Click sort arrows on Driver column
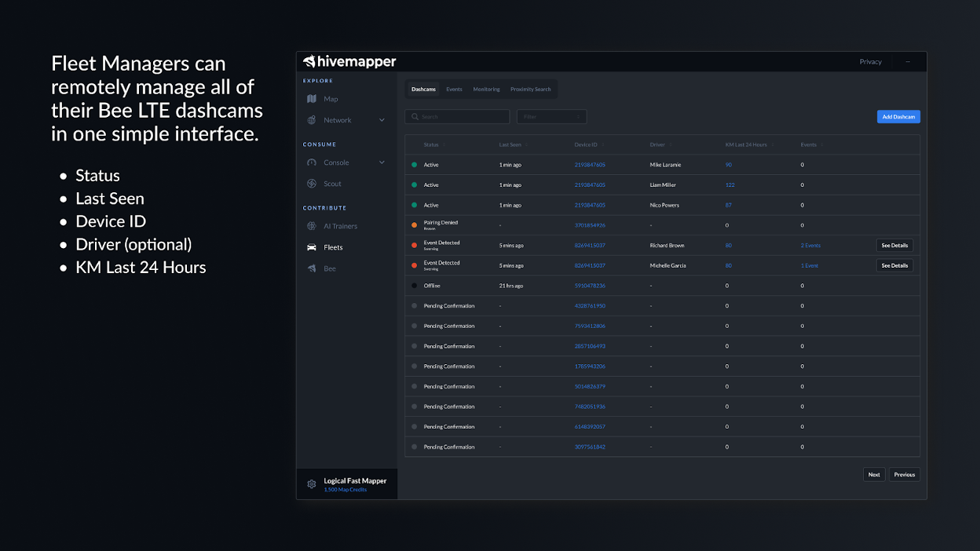 [670, 145]
